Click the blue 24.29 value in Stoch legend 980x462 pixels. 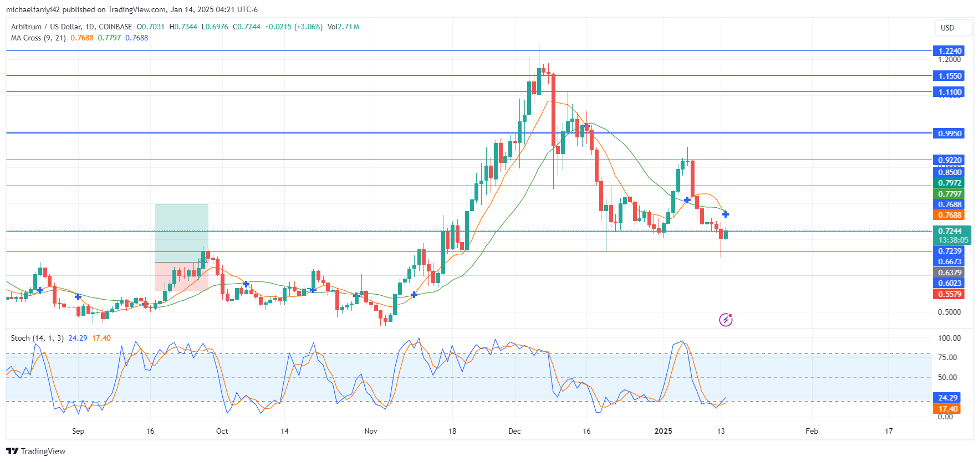tap(78, 338)
